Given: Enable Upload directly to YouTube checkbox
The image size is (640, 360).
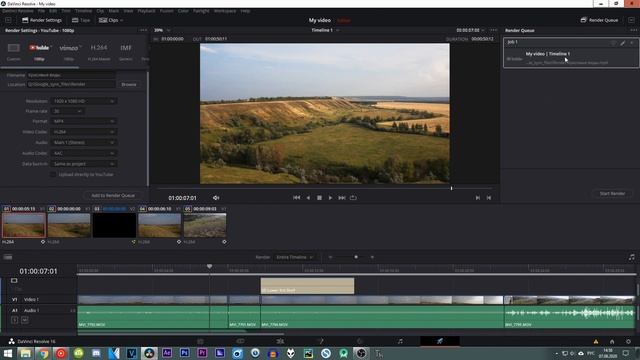Looking at the screenshot, I should pyautogui.click(x=53, y=174).
